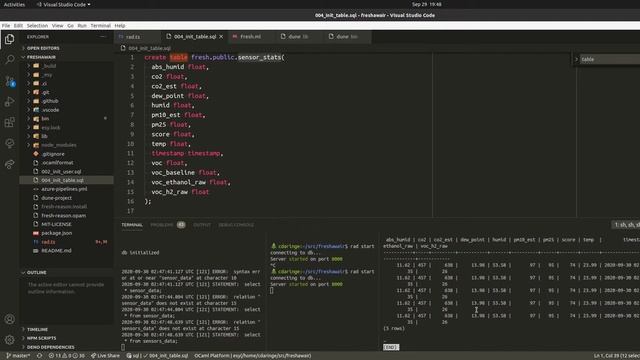This screenshot has height=360, width=640.
Task: Switch to the Problems panel tab
Action: pos(167,225)
